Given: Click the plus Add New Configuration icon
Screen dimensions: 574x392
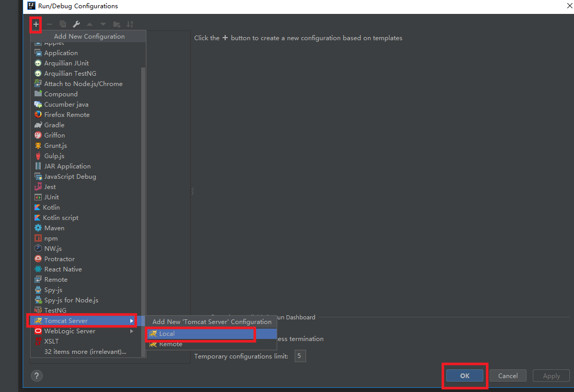Looking at the screenshot, I should click(36, 25).
